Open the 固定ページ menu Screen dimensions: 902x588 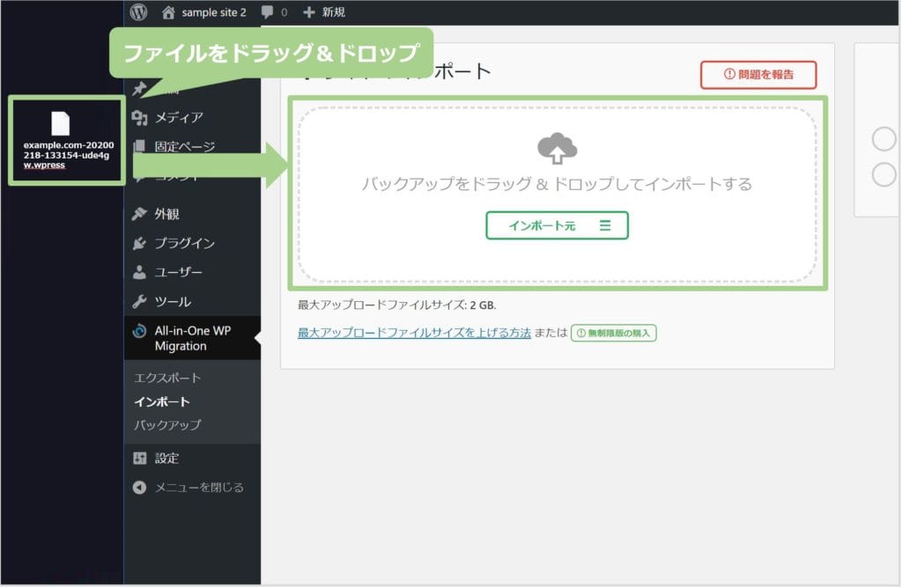click(x=185, y=147)
